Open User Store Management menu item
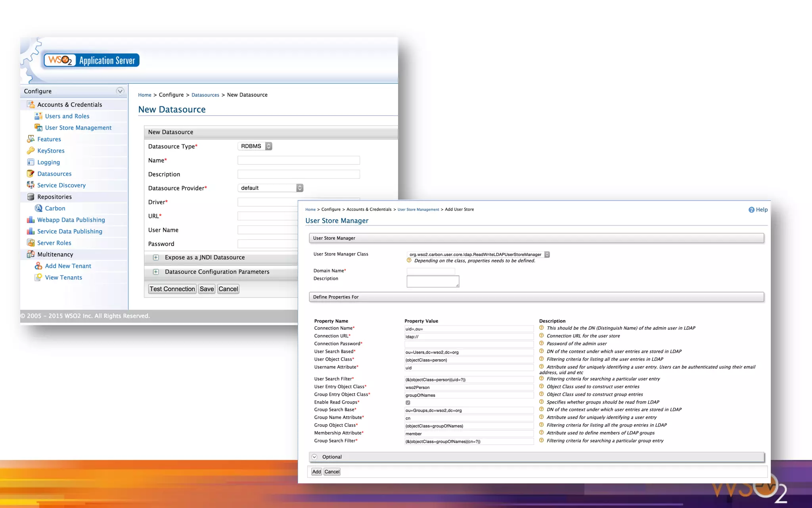 click(x=78, y=127)
